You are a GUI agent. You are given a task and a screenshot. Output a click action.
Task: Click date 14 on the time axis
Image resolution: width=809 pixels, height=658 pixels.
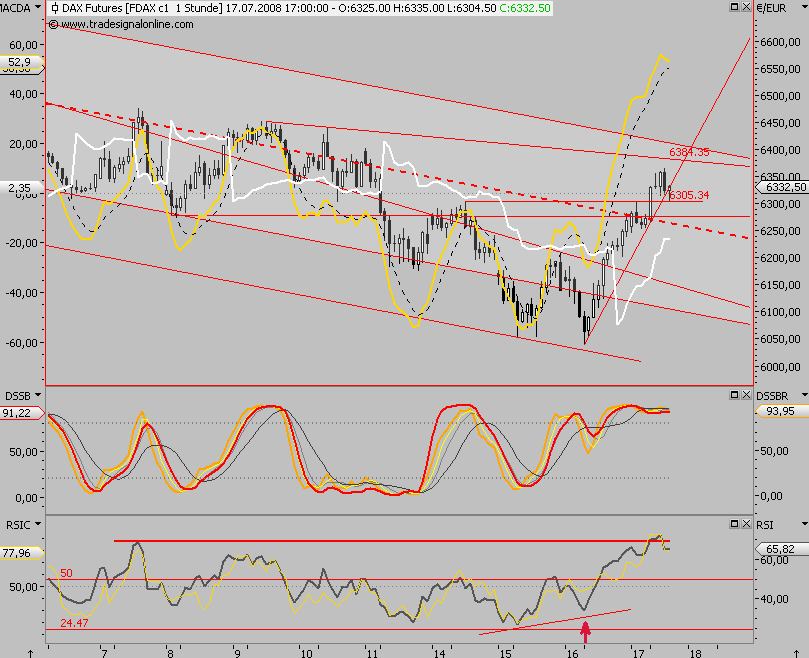[x=440, y=653]
